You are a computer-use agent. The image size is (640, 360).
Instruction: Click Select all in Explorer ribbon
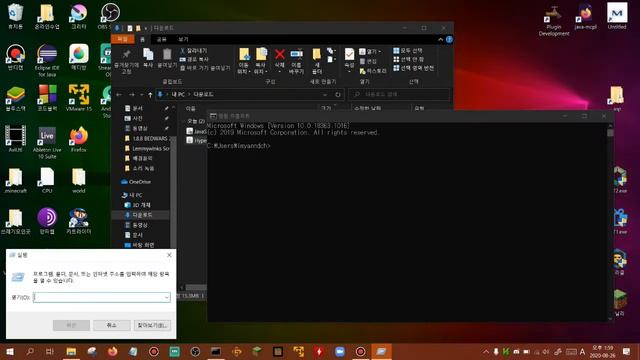click(407, 51)
